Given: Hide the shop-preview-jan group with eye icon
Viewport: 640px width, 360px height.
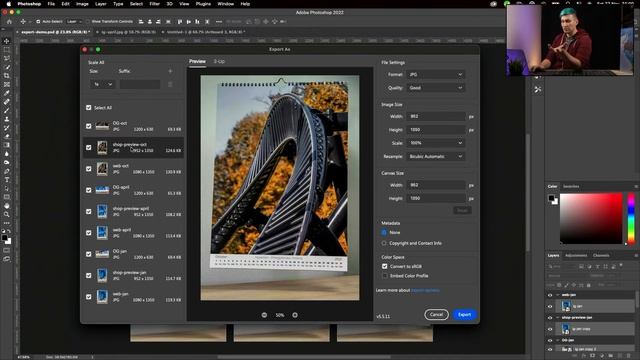Looking at the screenshot, I should (550, 318).
